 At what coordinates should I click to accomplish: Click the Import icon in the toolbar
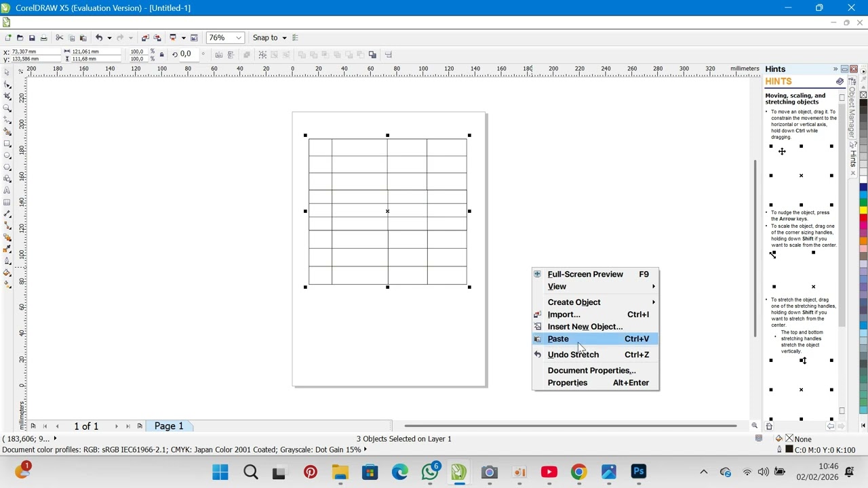click(x=145, y=38)
